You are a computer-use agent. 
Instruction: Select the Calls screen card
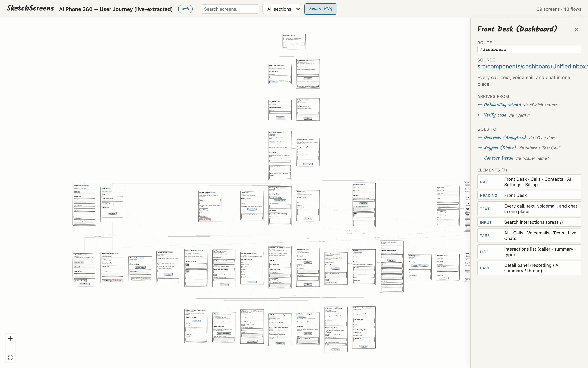tap(448, 206)
